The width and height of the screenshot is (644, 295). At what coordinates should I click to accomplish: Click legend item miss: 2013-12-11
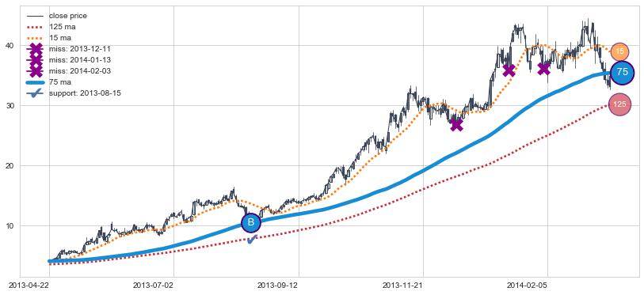pyautogui.click(x=69, y=49)
